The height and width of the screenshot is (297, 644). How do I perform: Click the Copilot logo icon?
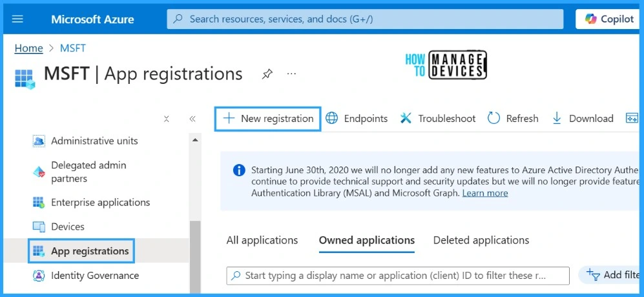coord(590,19)
